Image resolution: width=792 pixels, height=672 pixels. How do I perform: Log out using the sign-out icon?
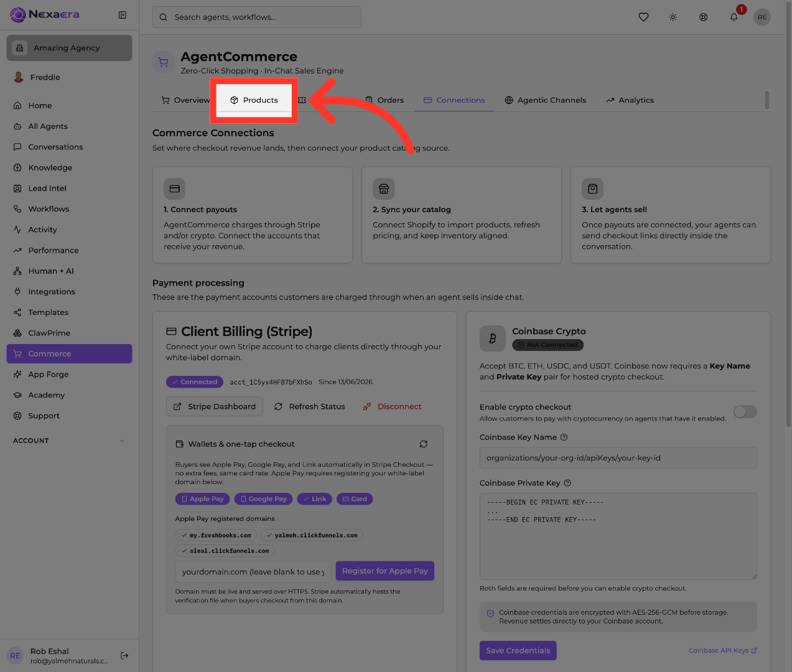coord(124,655)
